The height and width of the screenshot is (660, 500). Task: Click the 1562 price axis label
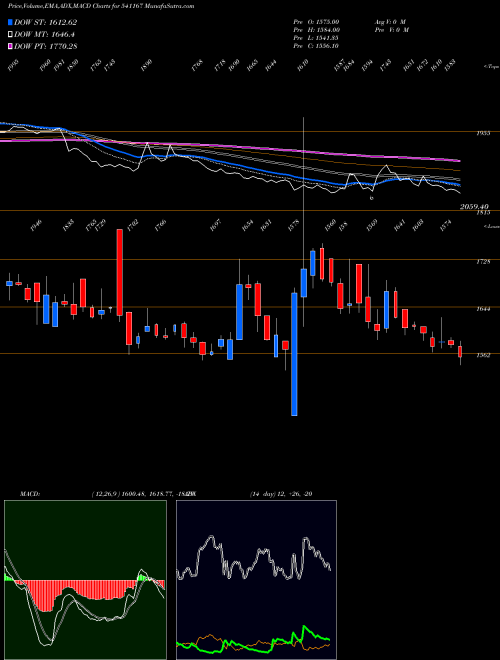pyautogui.click(x=483, y=355)
